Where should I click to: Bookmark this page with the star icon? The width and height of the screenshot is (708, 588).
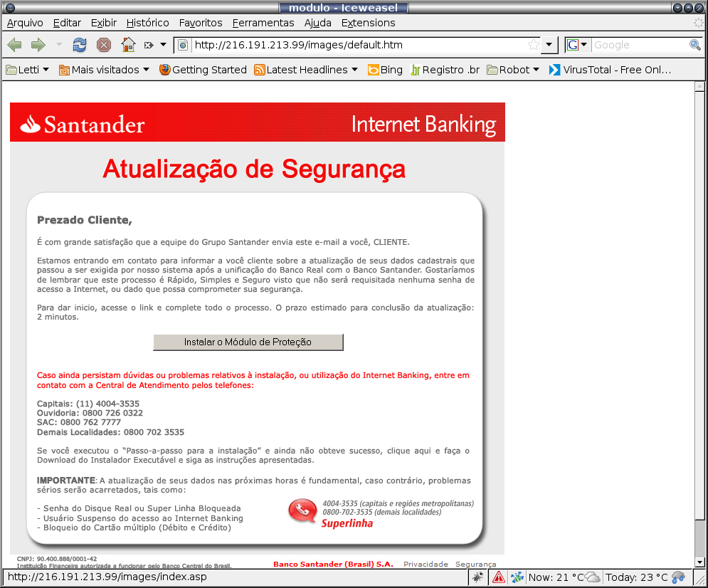point(534,45)
